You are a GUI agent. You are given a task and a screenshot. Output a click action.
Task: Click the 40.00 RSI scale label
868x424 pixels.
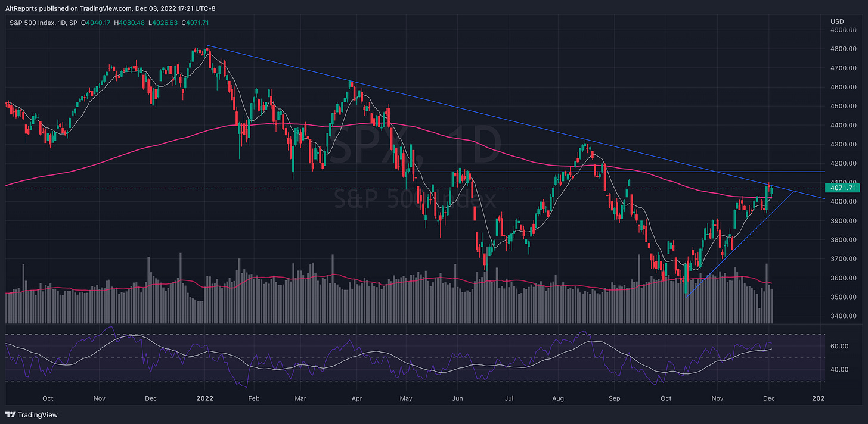click(839, 369)
